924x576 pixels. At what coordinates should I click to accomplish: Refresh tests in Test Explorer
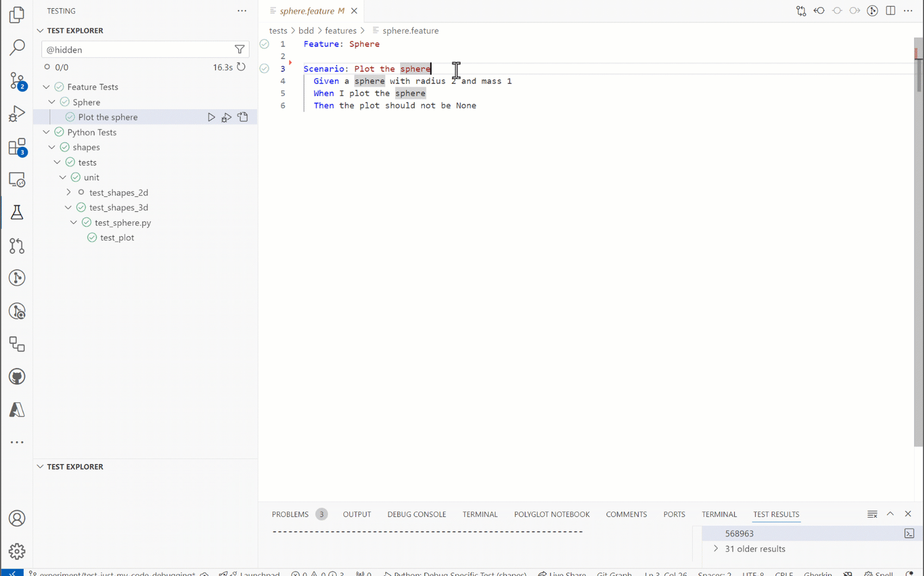241,67
